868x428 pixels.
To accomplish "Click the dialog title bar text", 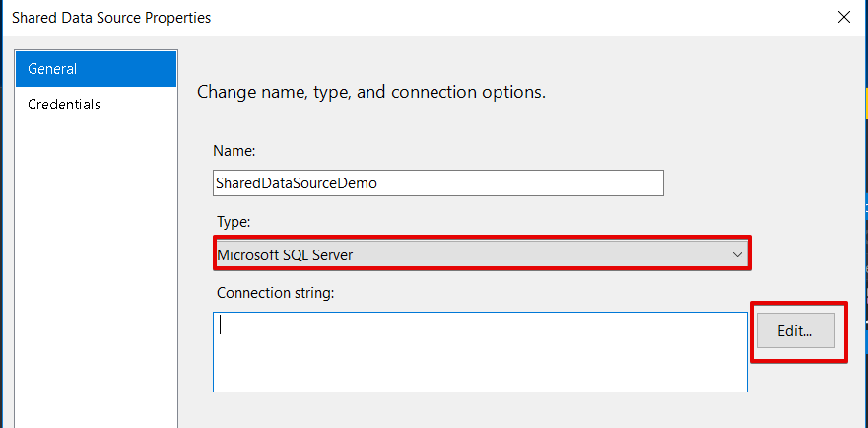I will (111, 18).
